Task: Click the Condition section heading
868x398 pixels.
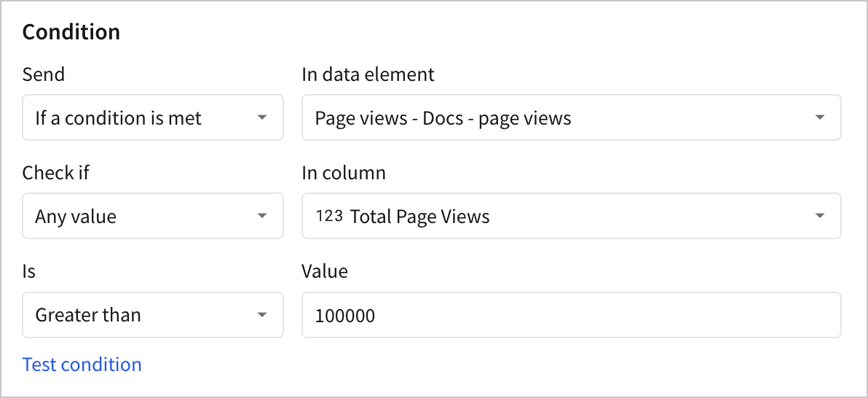Action: tap(71, 32)
